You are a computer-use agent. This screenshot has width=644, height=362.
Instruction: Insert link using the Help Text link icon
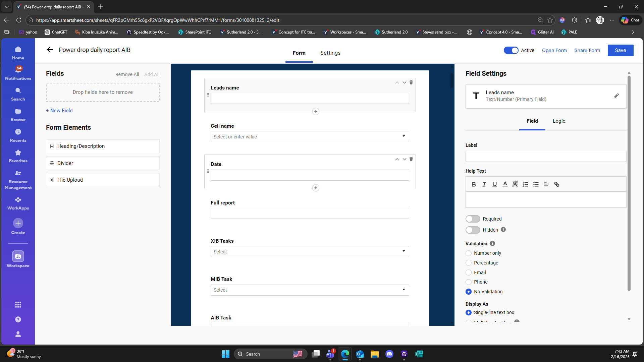[x=557, y=184]
